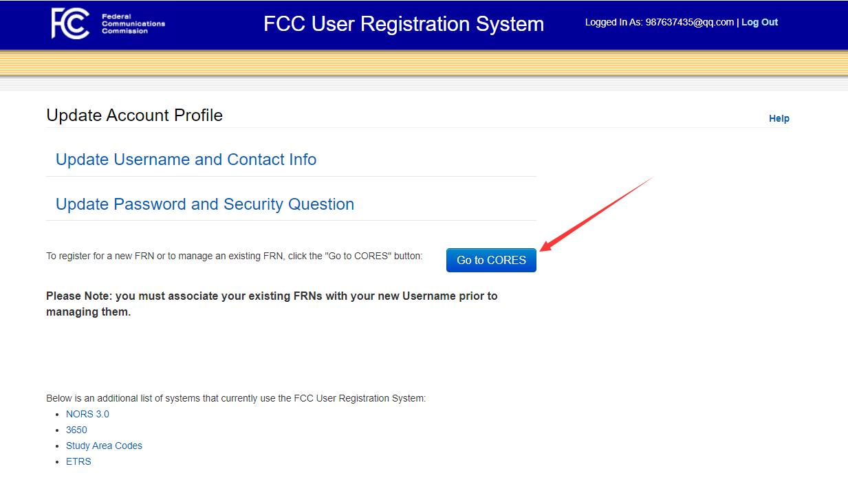Image resolution: width=848 pixels, height=504 pixels.
Task: Open Update Username and Contact Info
Action: click(186, 160)
